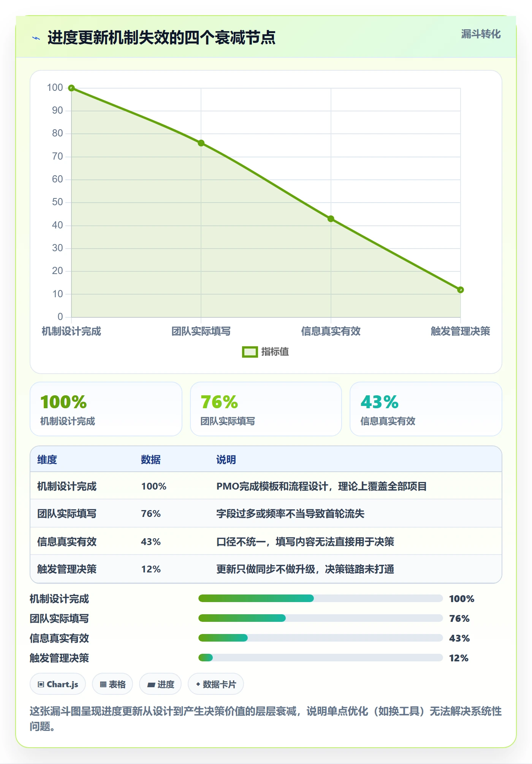Click the heading 进度更新机制失效的四个衰减节点
Image resolution: width=532 pixels, height=764 pixels.
click(161, 38)
